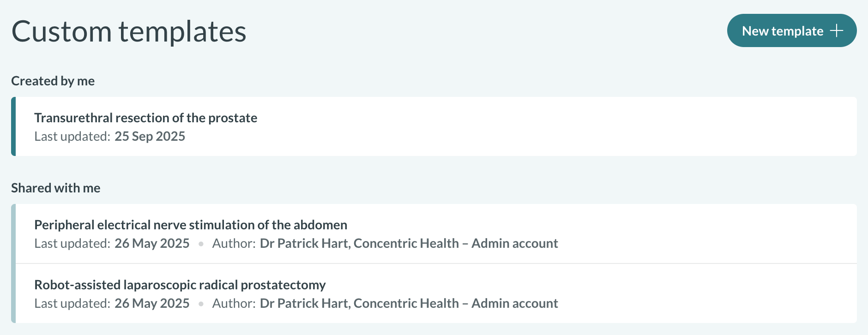Click the Created by me section heading
The height and width of the screenshot is (335, 868).
[53, 81]
